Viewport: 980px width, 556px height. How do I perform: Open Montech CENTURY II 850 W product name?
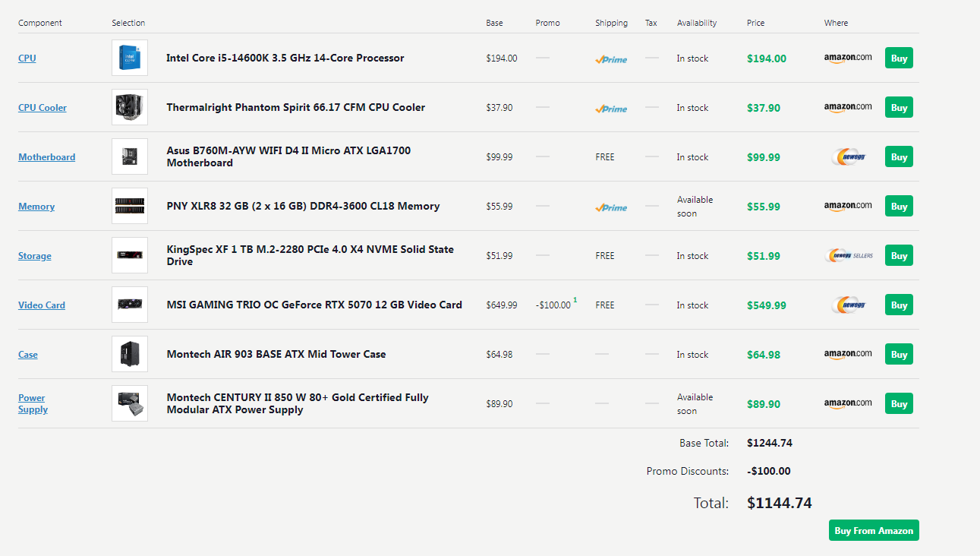click(298, 403)
